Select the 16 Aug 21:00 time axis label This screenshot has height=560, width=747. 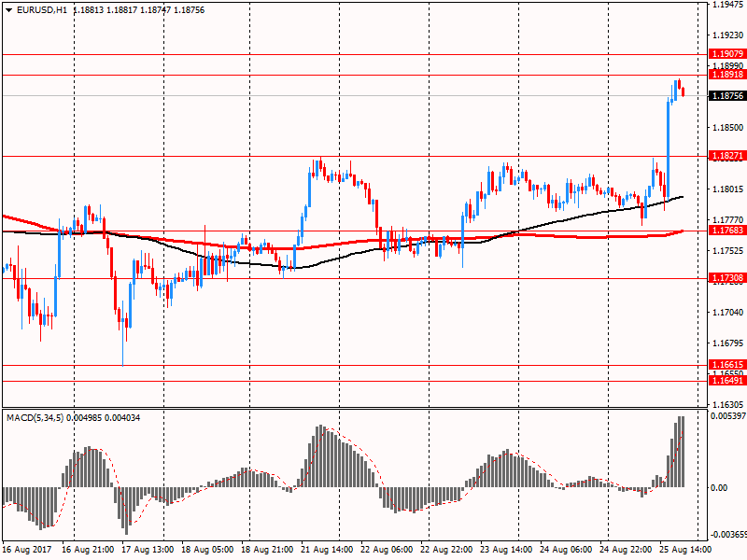click(88, 550)
